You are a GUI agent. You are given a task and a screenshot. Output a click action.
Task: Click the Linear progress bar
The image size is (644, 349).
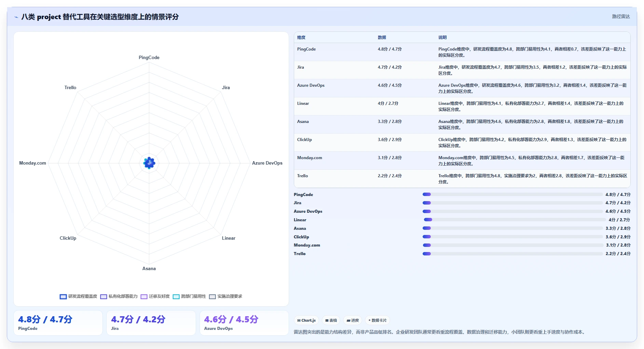tap(515, 220)
